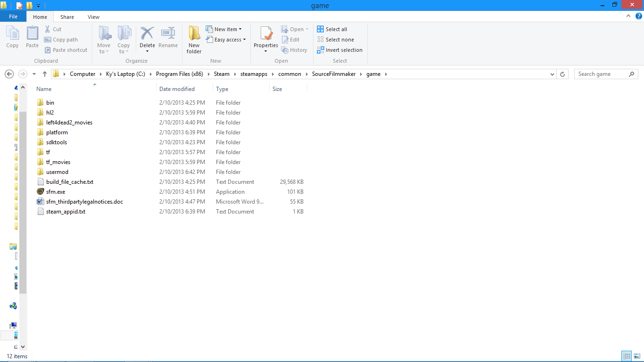Switch to the View ribbon tab
This screenshot has height=362, width=644.
tap(93, 17)
